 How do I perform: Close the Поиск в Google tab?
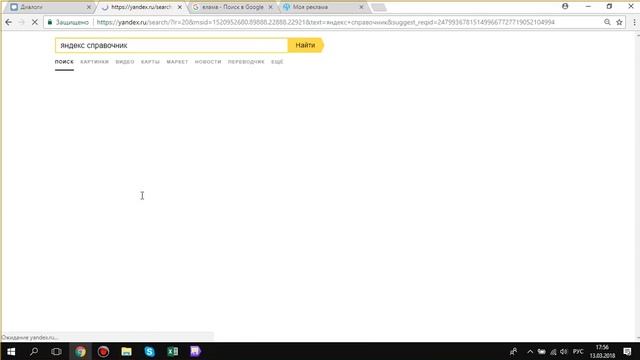[x=270, y=7]
